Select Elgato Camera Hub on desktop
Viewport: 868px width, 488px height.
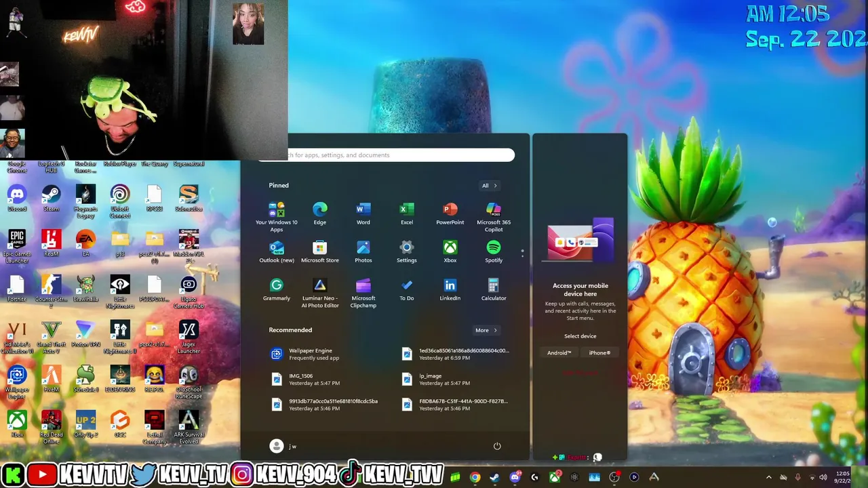click(x=189, y=291)
